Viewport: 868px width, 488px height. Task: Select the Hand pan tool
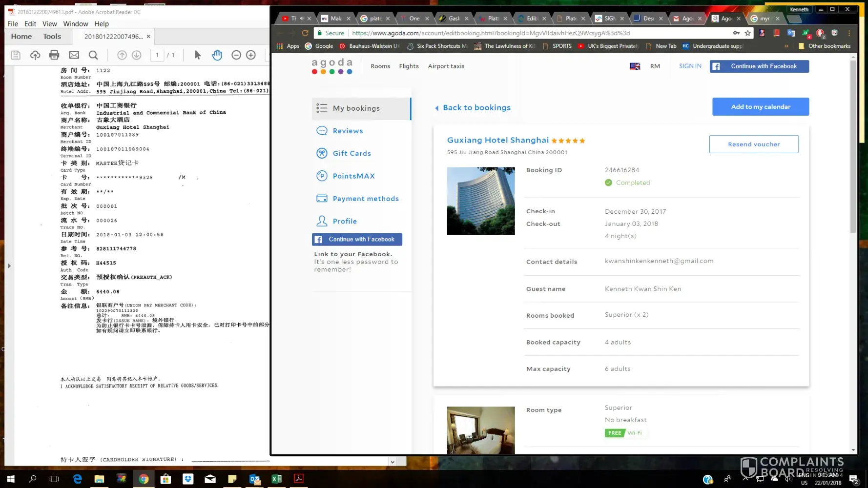[x=217, y=55]
